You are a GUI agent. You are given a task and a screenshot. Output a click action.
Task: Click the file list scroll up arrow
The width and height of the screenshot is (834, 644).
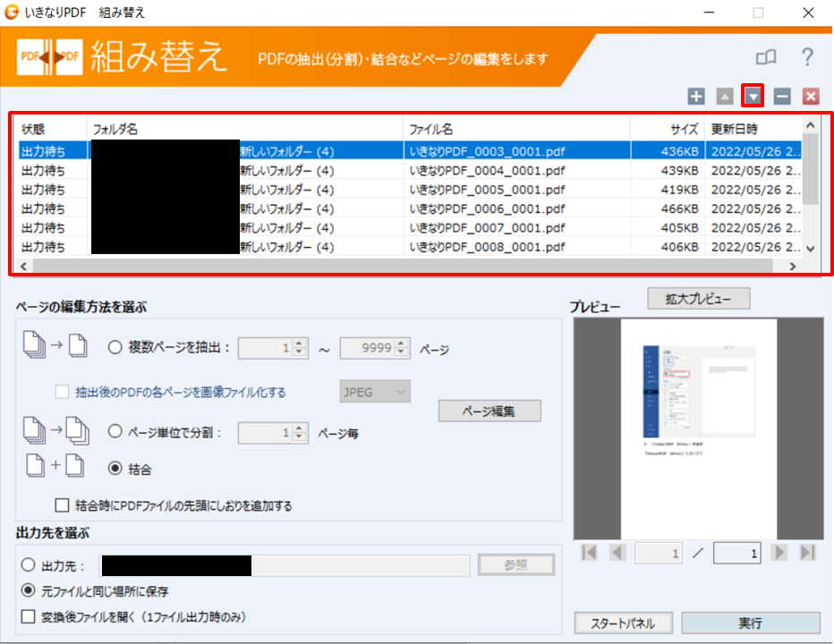pos(810,125)
